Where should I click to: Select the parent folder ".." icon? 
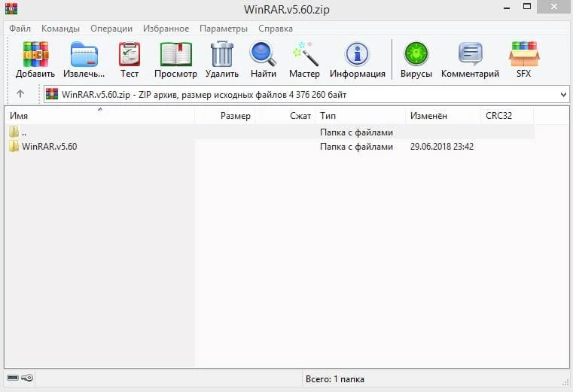pos(14,132)
